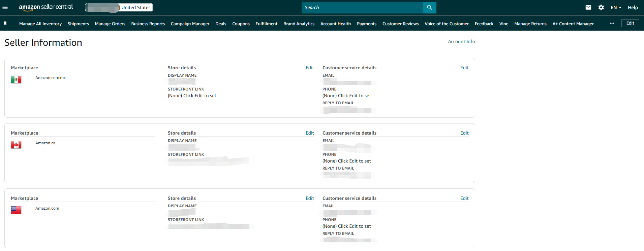Click the Account Info link
This screenshot has width=644, height=251.
(461, 41)
